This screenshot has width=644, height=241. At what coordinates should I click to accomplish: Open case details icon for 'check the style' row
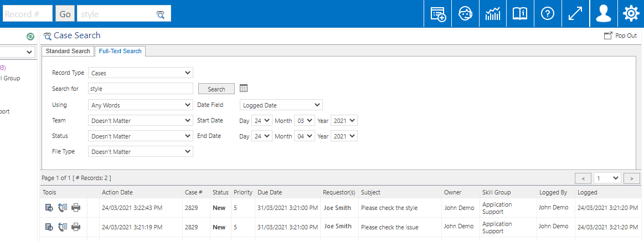tap(49, 208)
